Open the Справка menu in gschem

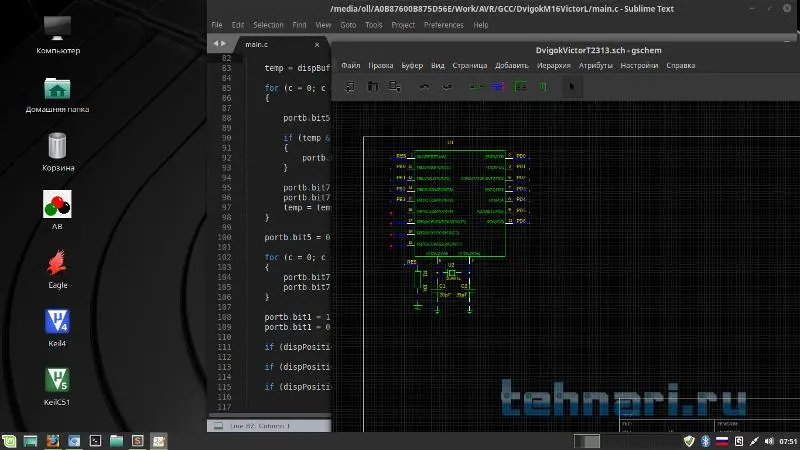[681, 65]
